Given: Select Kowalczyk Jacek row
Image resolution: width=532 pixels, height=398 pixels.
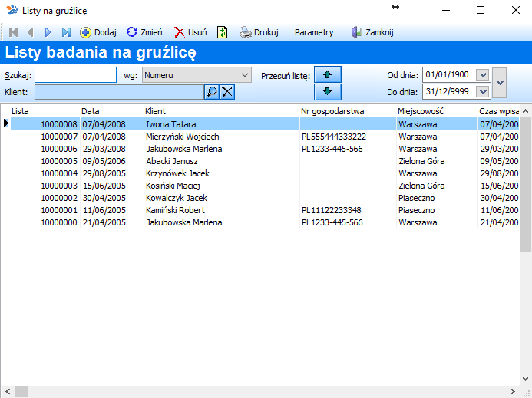Looking at the screenshot, I should (265, 198).
